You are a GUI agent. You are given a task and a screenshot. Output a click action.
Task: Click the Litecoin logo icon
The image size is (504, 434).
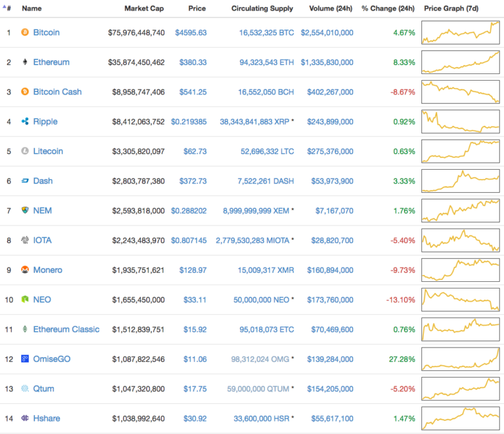click(x=25, y=151)
